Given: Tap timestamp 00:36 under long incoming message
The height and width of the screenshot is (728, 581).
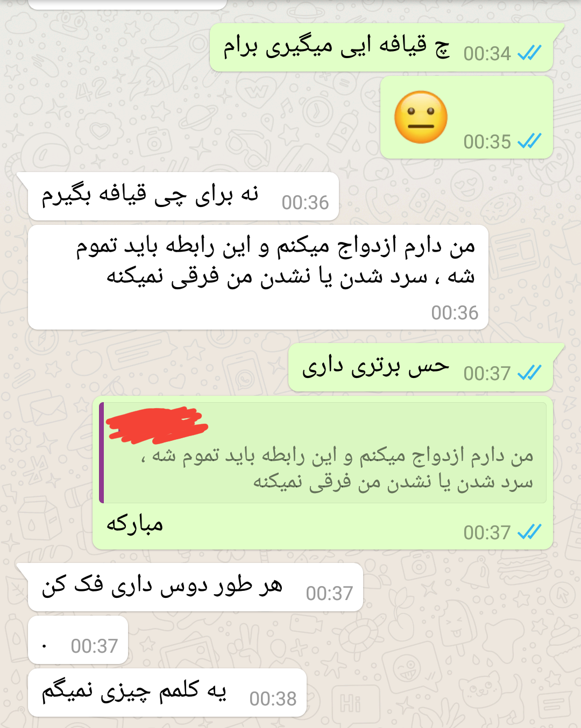Looking at the screenshot, I should 455,312.
